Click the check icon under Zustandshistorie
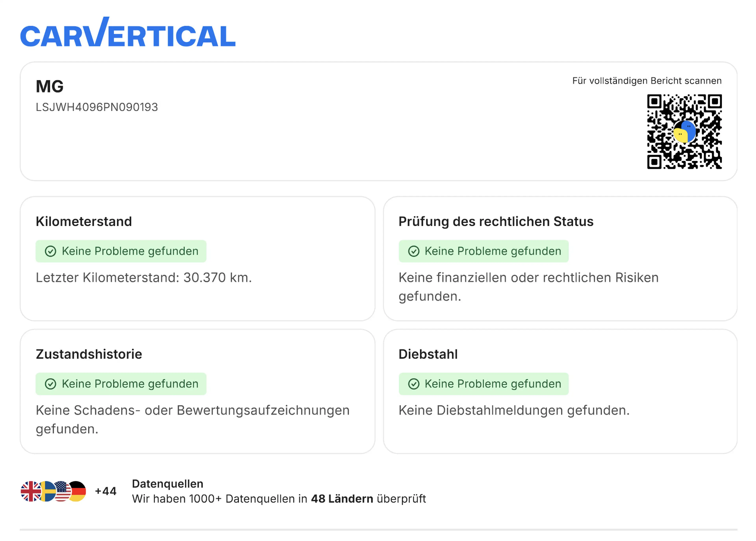 click(50, 384)
